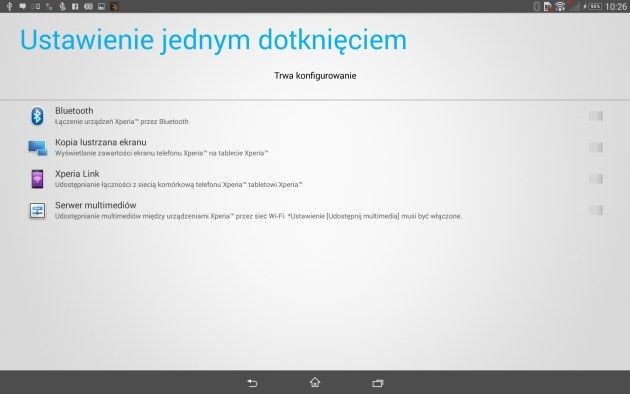
Task: Tap 'Udostępnianie łączności z siecią komórkową' description
Action: click(178, 185)
